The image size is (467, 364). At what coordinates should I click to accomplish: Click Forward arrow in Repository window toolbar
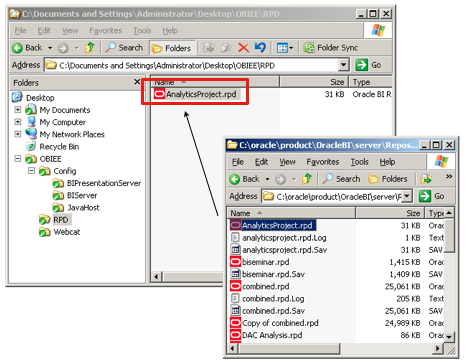click(x=280, y=179)
